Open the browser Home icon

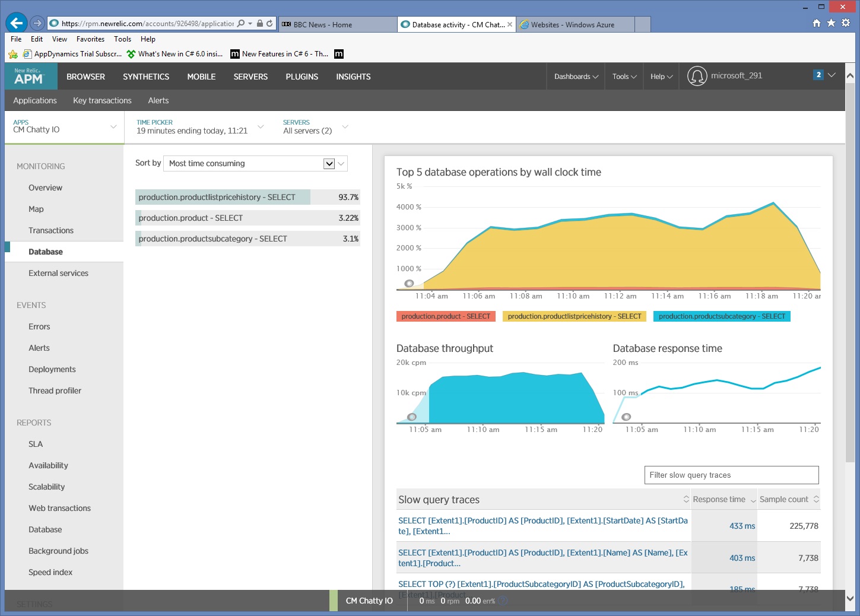tap(817, 23)
